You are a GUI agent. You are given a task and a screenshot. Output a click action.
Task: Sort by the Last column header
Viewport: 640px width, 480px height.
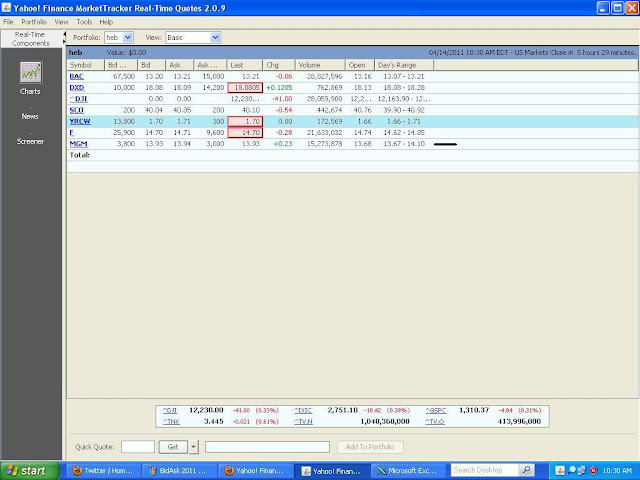(x=245, y=65)
